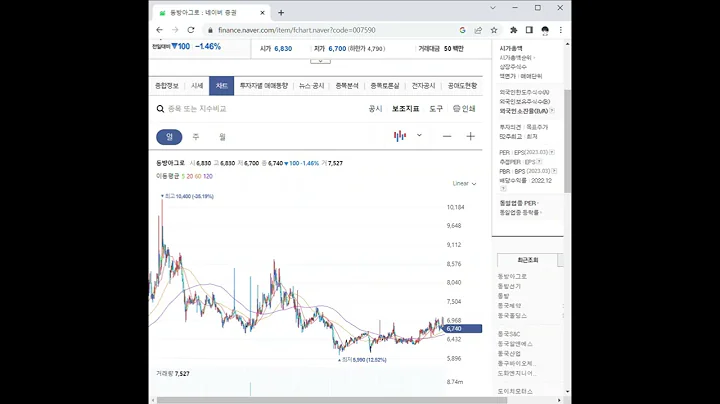Click the 동일업종 PER link
This screenshot has width=720, height=404.
[518, 203]
